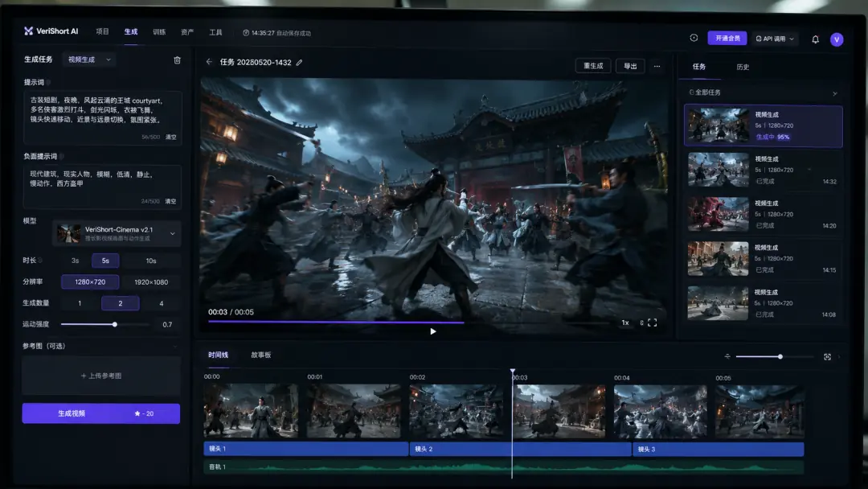Image resolution: width=868 pixels, height=489 pixels.
Task: Select 10s duration
Action: click(x=151, y=261)
